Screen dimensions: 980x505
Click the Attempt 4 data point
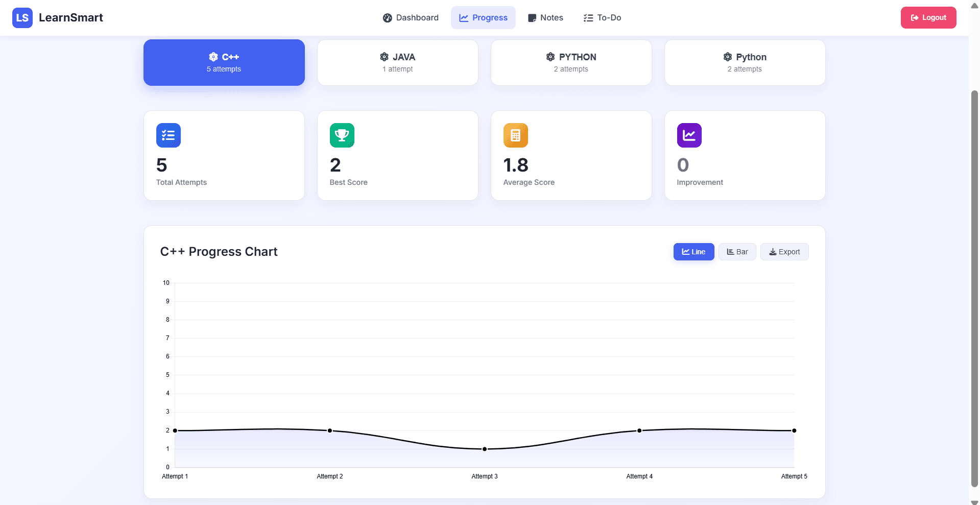(x=639, y=430)
